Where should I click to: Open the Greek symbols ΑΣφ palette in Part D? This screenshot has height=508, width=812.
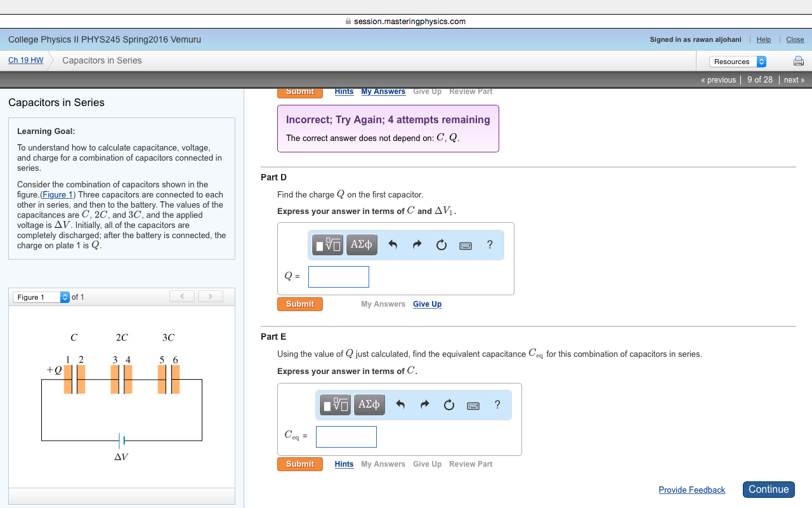[x=362, y=244]
